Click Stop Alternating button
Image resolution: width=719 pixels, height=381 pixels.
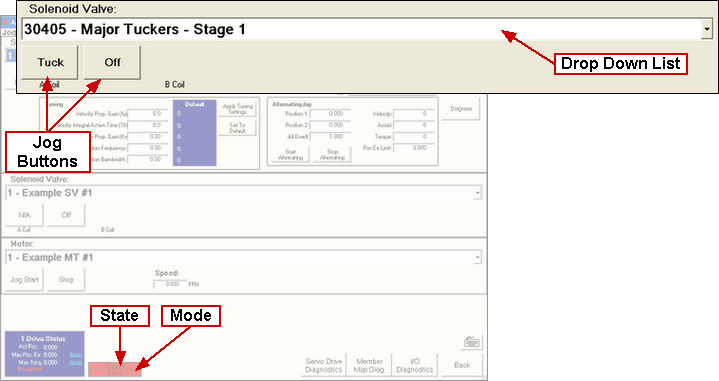332,155
